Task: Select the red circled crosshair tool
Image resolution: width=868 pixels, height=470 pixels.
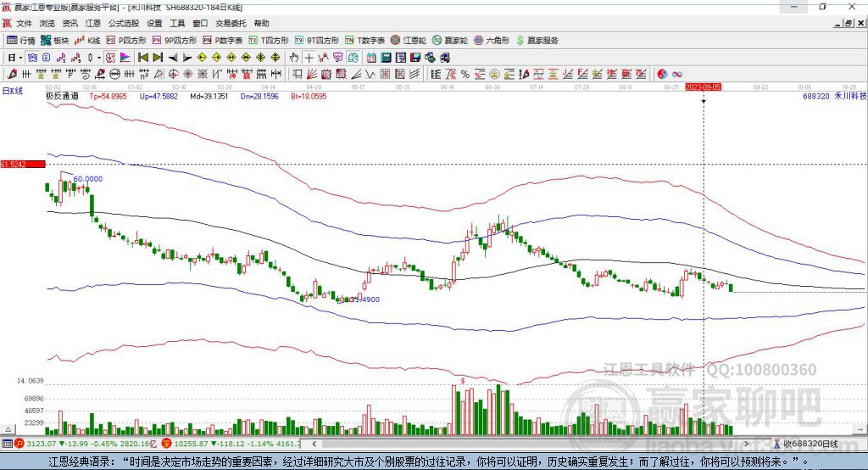Action: click(173, 75)
